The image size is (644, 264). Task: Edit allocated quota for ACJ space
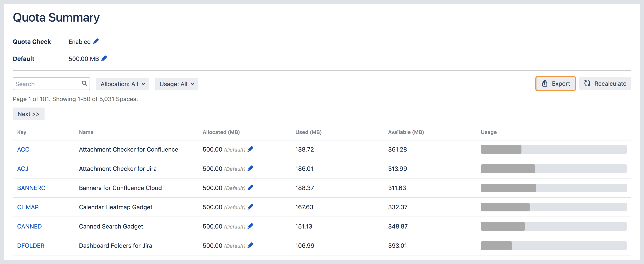250,168
